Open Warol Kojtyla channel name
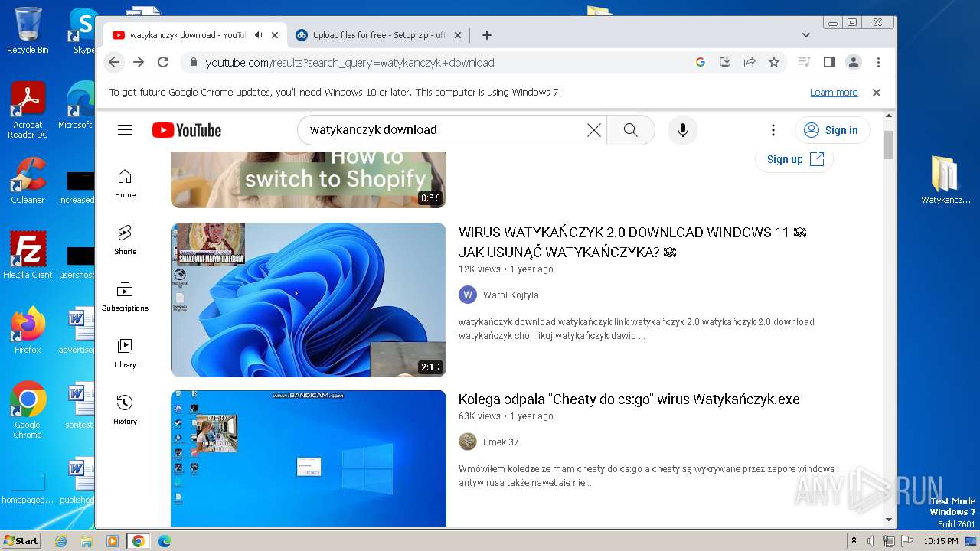 pyautogui.click(x=511, y=295)
